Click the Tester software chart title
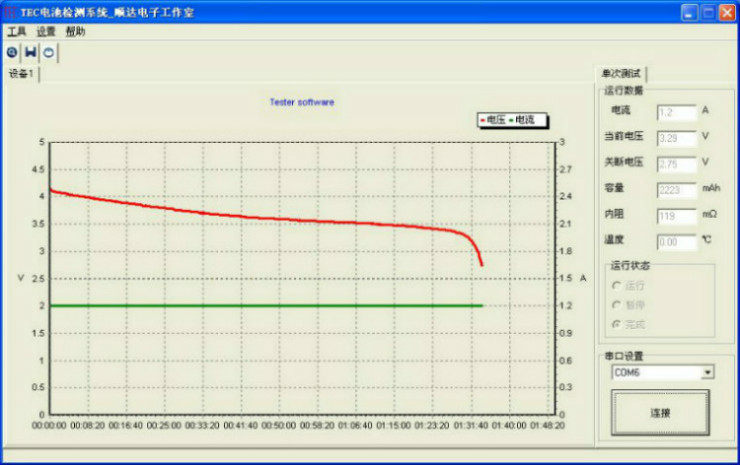The image size is (740, 465). click(302, 102)
